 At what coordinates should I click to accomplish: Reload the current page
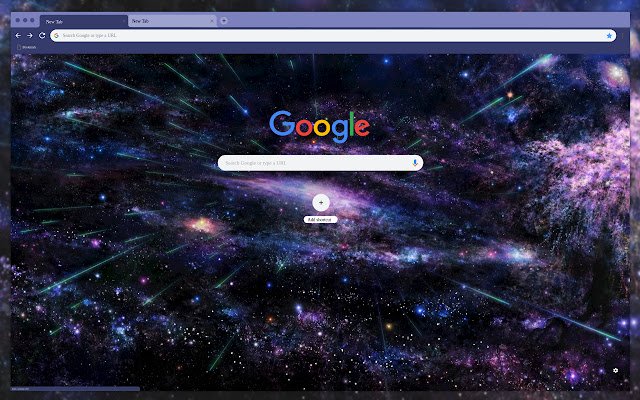tap(42, 36)
